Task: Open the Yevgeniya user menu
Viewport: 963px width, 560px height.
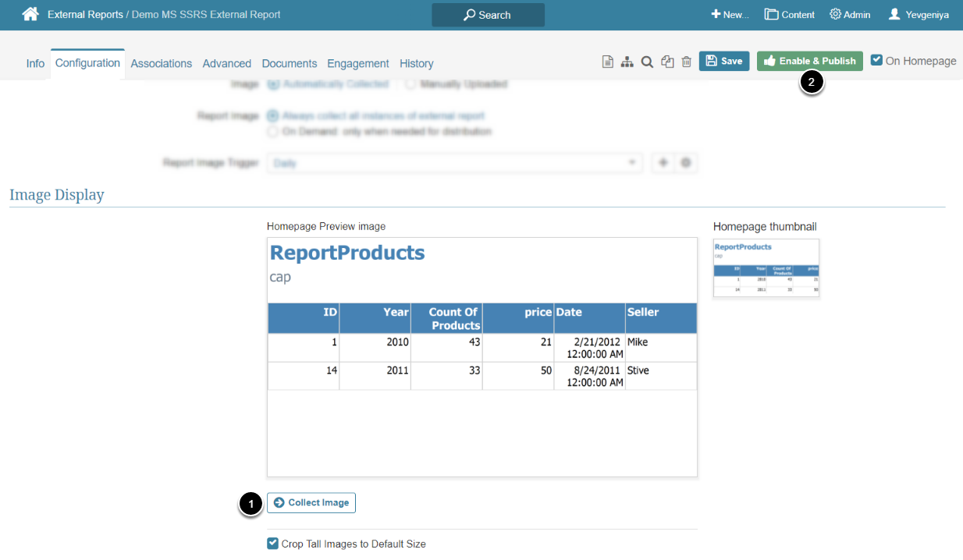Action: click(919, 15)
